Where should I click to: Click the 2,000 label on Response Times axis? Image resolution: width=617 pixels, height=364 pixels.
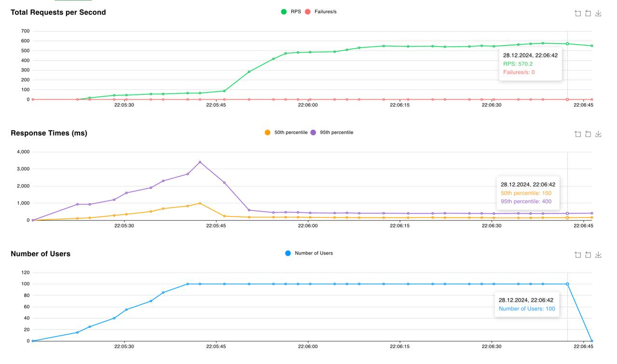23,186
